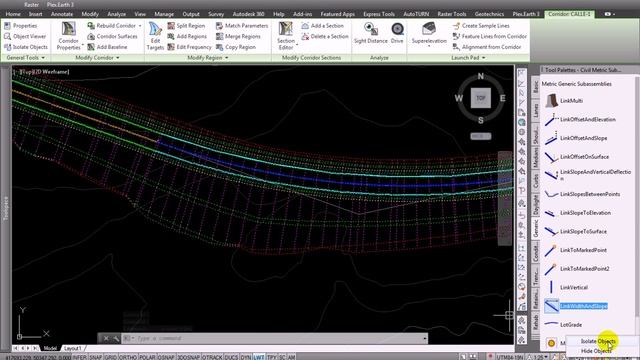Toggle ORTHO mode in status bar
Screen dimensions: 640x360
tap(128, 357)
